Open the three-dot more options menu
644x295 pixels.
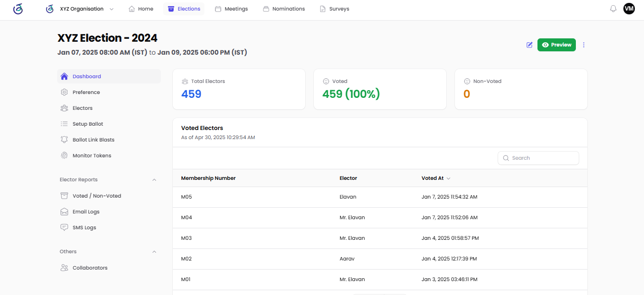click(x=584, y=45)
